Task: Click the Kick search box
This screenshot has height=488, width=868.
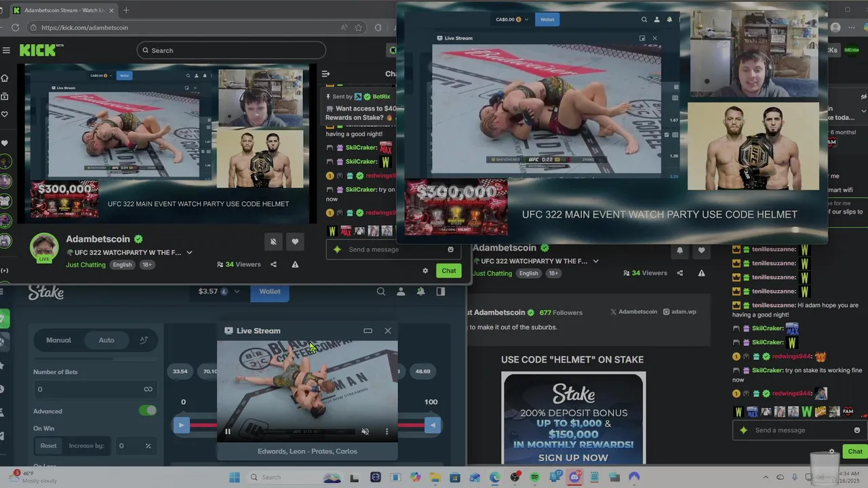Action: (231, 50)
